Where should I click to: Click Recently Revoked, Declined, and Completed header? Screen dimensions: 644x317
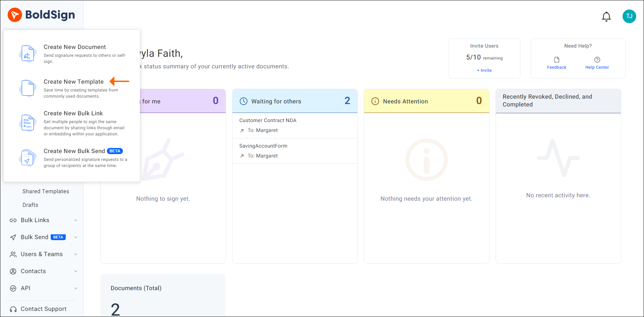pyautogui.click(x=558, y=101)
